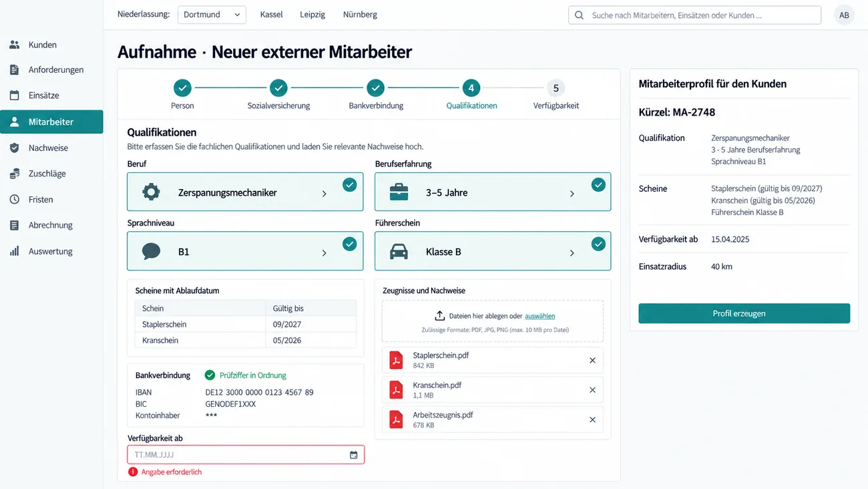Remove Kranschein.pdf from uploads
The width and height of the screenshot is (868, 489).
tap(592, 390)
